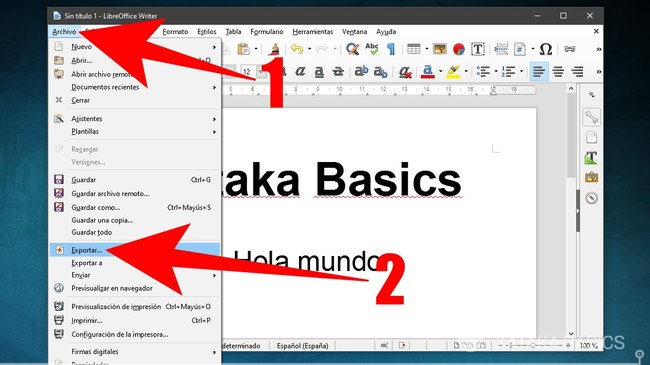Open the special character Omega icon
Viewport: 650px width, 365px height.
pos(546,49)
